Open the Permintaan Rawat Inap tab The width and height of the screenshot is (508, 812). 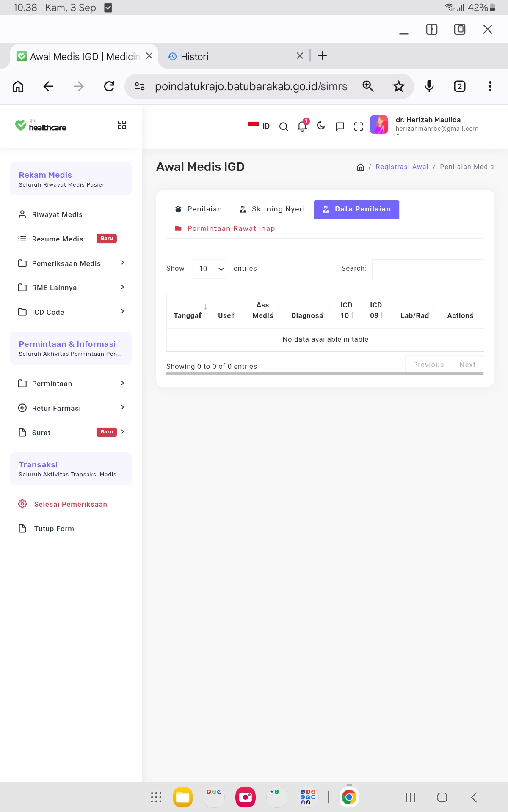click(x=225, y=228)
